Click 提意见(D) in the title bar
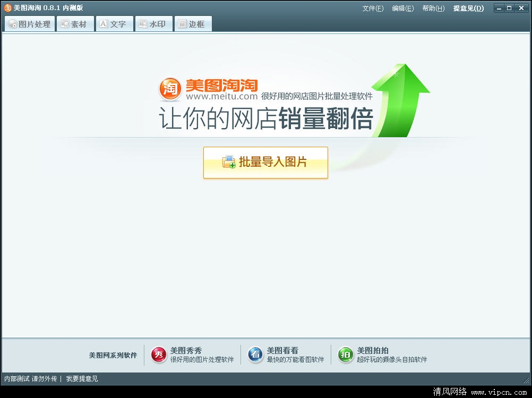Screen dimensions: 532x398 [x=469, y=8]
